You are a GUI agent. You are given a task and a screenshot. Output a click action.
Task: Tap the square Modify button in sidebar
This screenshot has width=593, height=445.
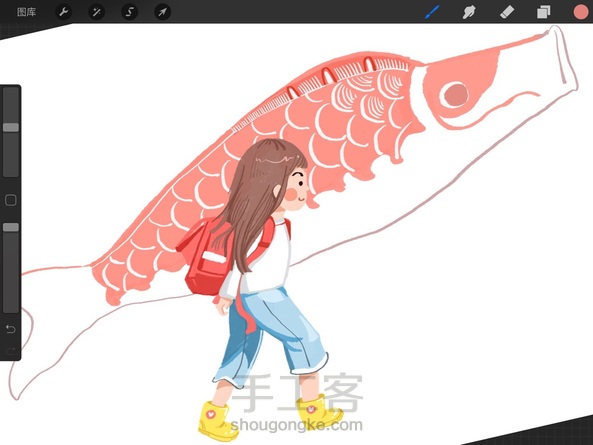[11, 200]
